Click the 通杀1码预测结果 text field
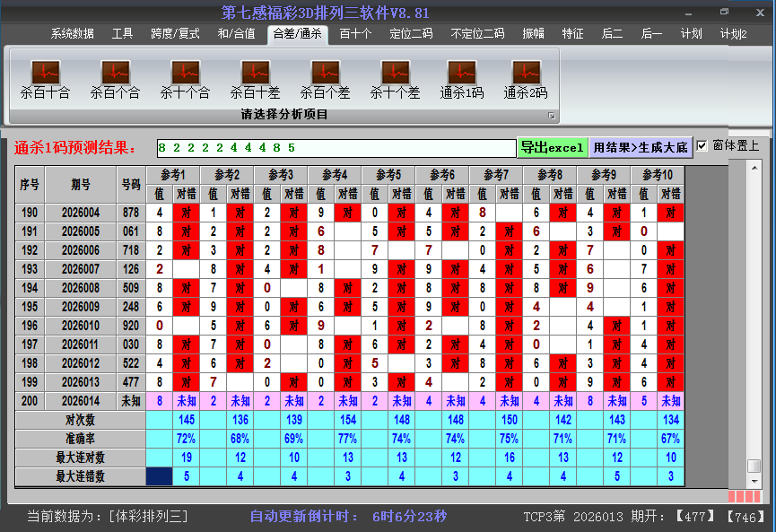Screen dimensions: 776x532 (335, 147)
